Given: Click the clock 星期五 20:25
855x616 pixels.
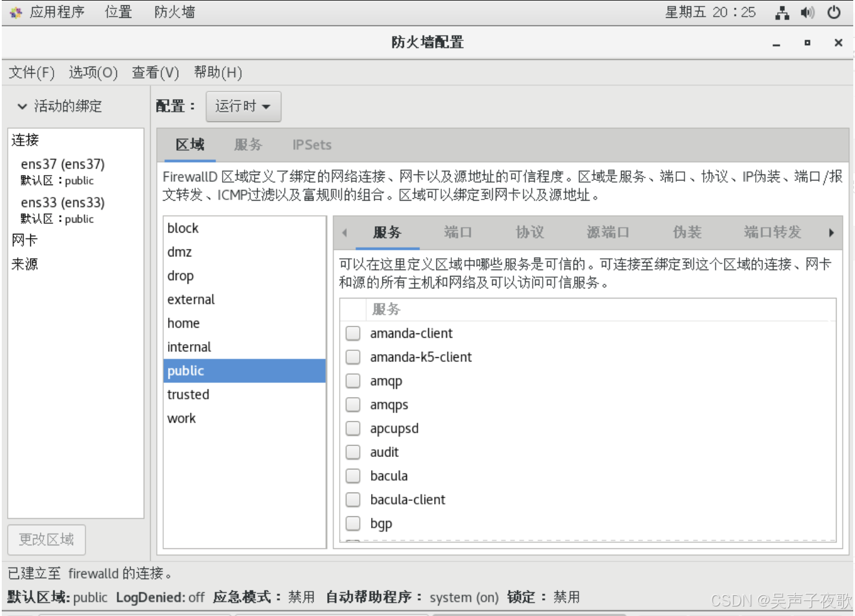Looking at the screenshot, I should (x=710, y=12).
